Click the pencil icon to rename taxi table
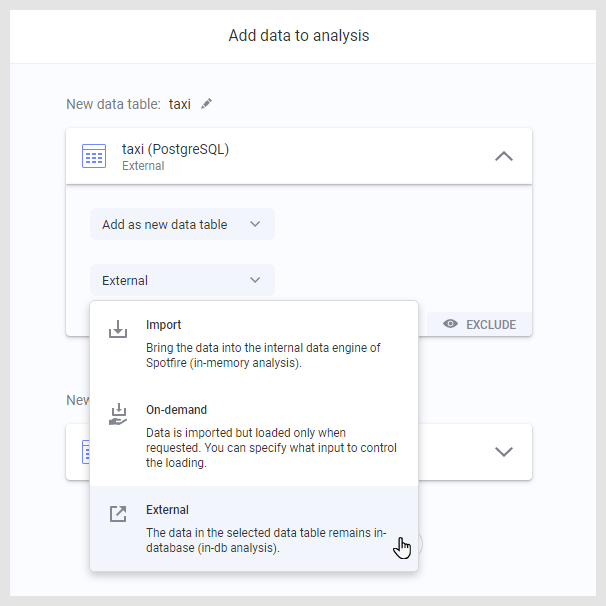 (206, 104)
